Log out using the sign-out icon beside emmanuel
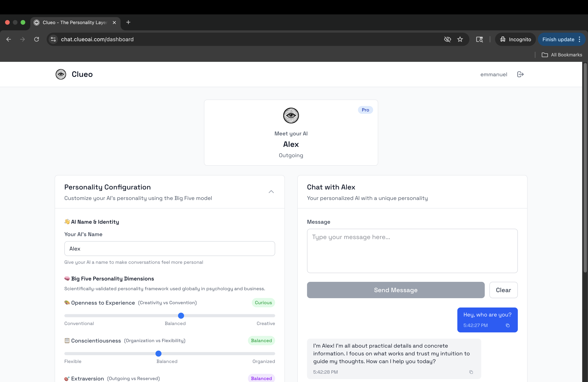The width and height of the screenshot is (588, 382). 520,74
